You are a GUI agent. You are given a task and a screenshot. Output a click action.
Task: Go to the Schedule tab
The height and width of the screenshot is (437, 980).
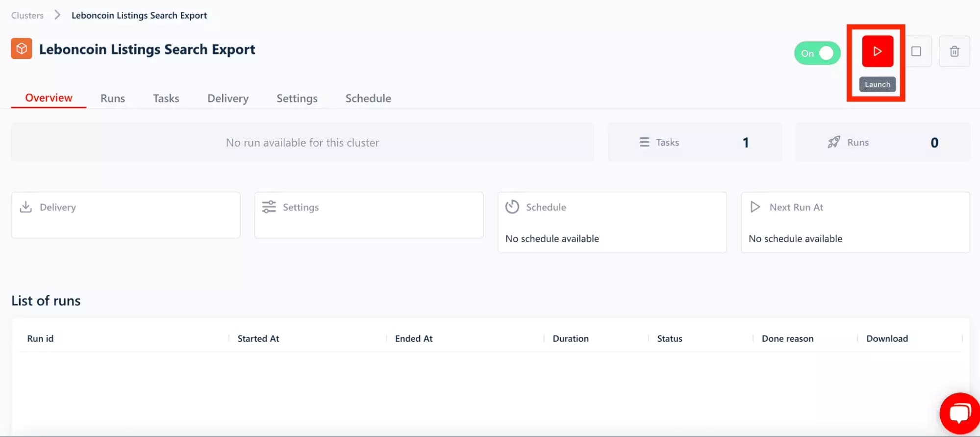click(368, 99)
